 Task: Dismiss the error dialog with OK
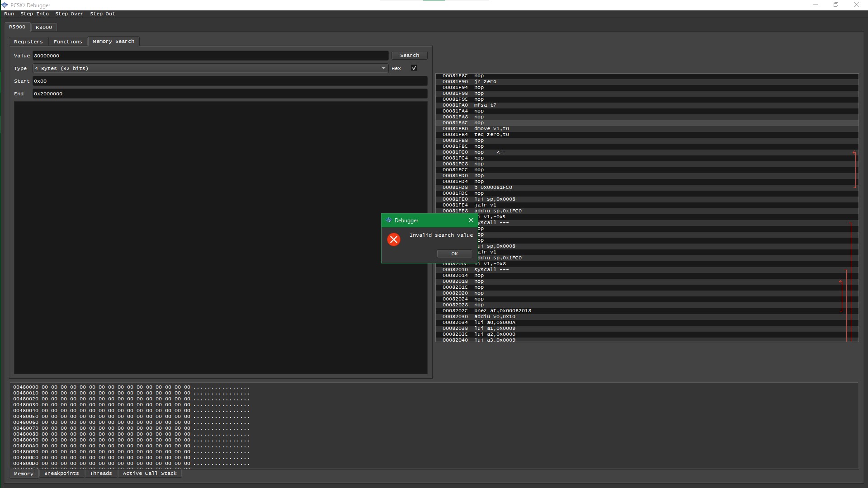454,253
